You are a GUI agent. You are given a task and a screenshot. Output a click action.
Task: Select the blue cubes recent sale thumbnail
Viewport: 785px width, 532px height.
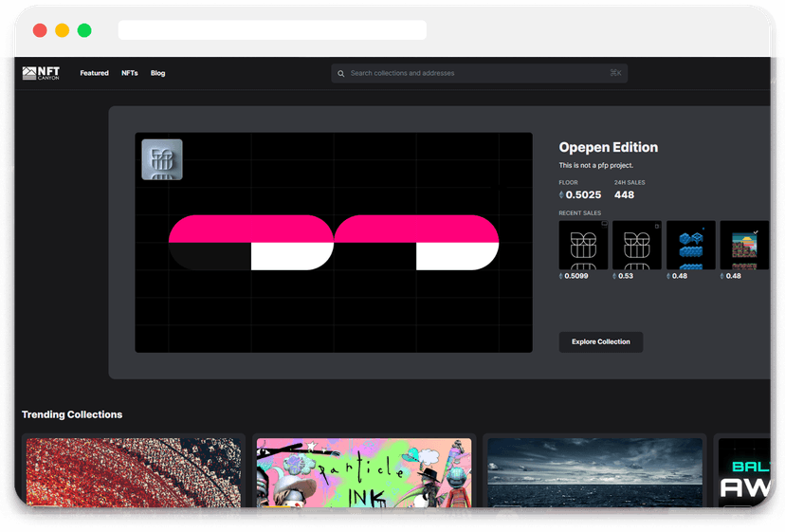pyautogui.click(x=690, y=246)
